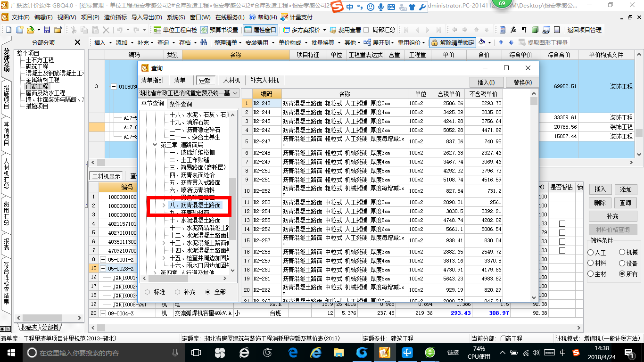Screen dimensions: 644x362
Task: Open the 湖北省市政工程 quota library dropdown
Action: 189,93
